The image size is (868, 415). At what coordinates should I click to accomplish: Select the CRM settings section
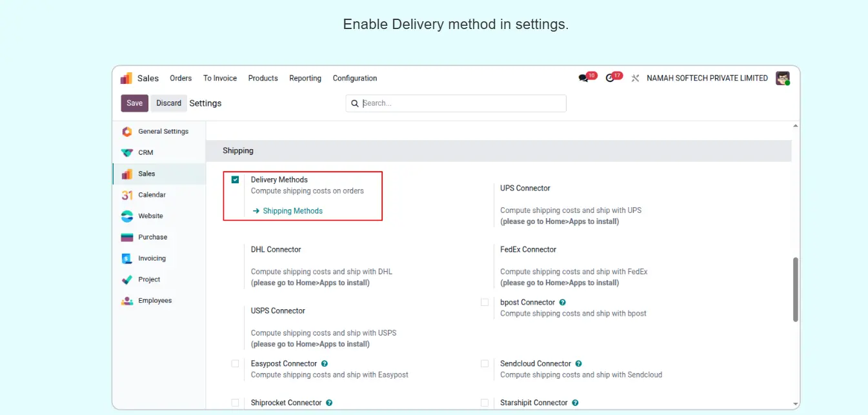(145, 153)
